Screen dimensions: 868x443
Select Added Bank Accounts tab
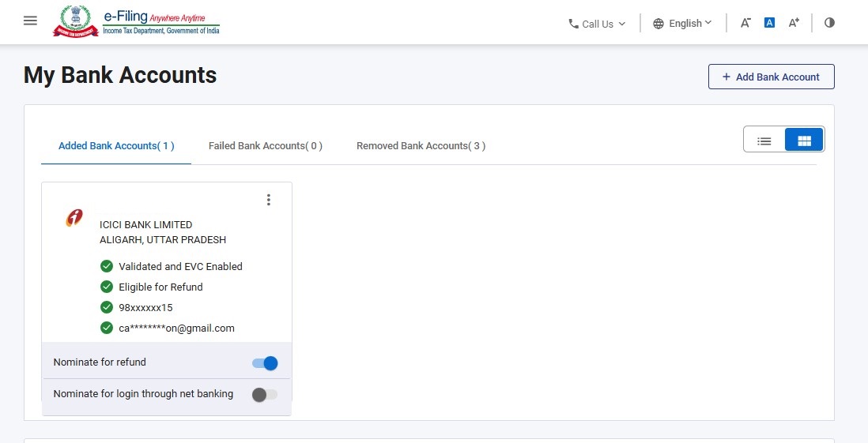coord(116,146)
